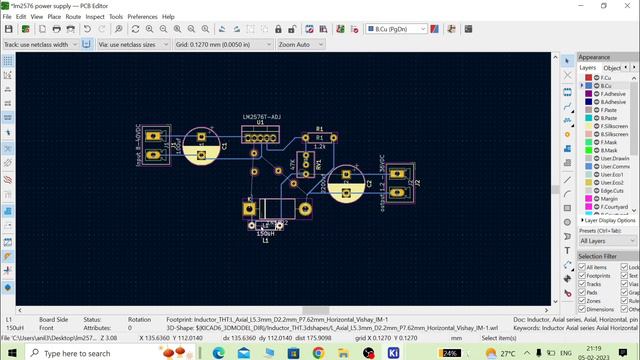The height and width of the screenshot is (360, 640).
Task: Uncheck the Zones selection filter
Action: (x=582, y=300)
